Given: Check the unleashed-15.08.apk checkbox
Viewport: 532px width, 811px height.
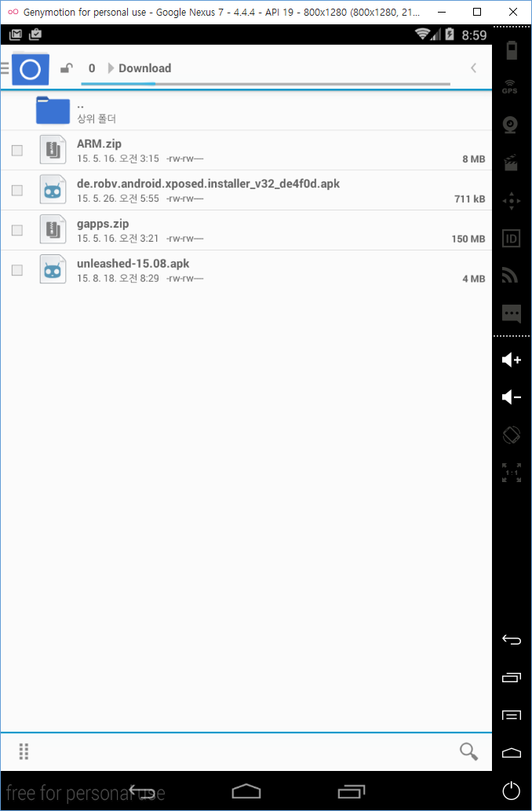Looking at the screenshot, I should [17, 270].
